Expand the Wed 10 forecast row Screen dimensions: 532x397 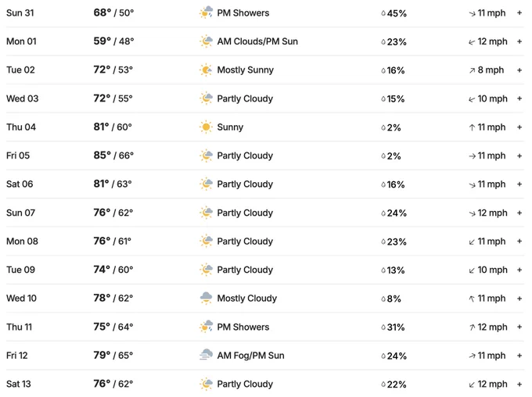(x=519, y=299)
